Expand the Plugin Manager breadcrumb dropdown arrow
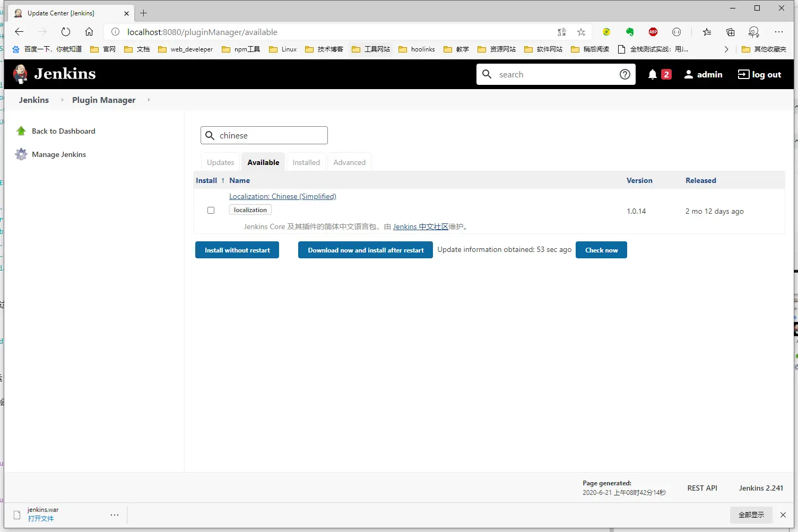Viewport: 798px width, 532px height. (x=149, y=100)
